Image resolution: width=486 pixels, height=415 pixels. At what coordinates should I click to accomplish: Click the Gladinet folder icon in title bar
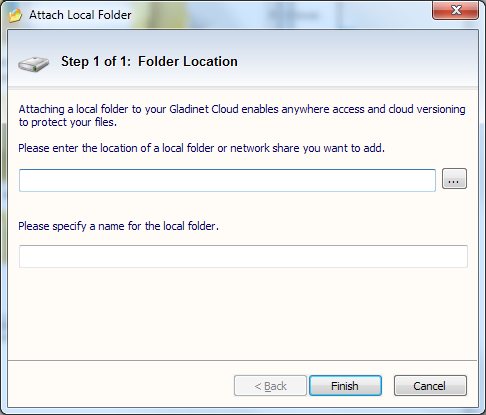[x=15, y=15]
